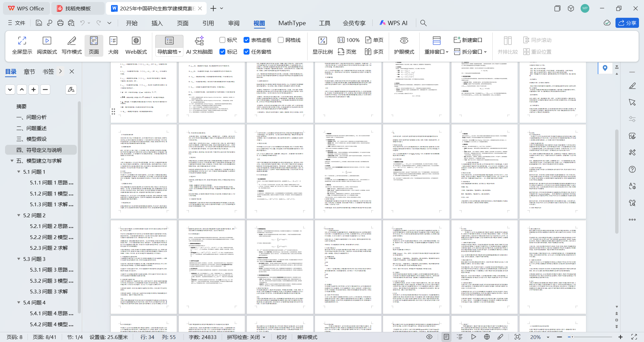Click the play reading icon in status bar
This screenshot has width=644, height=342.
coord(473,337)
